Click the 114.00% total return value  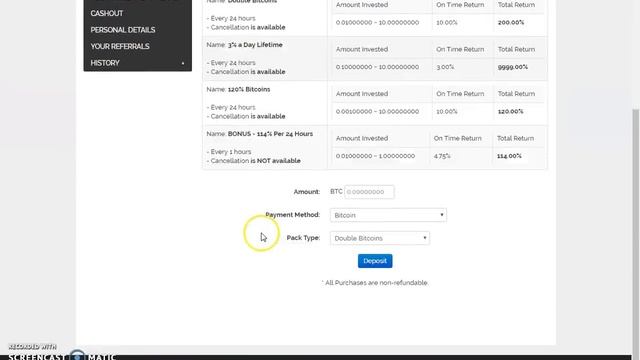[509, 156]
